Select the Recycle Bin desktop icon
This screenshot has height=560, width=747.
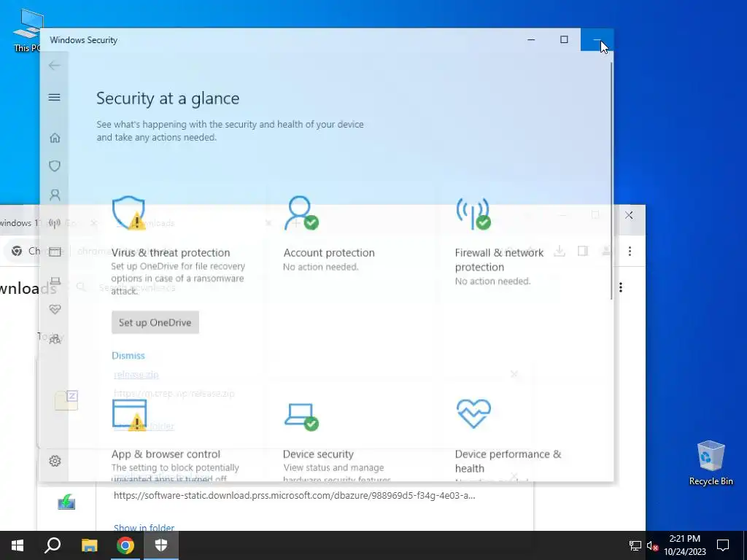coord(711,462)
